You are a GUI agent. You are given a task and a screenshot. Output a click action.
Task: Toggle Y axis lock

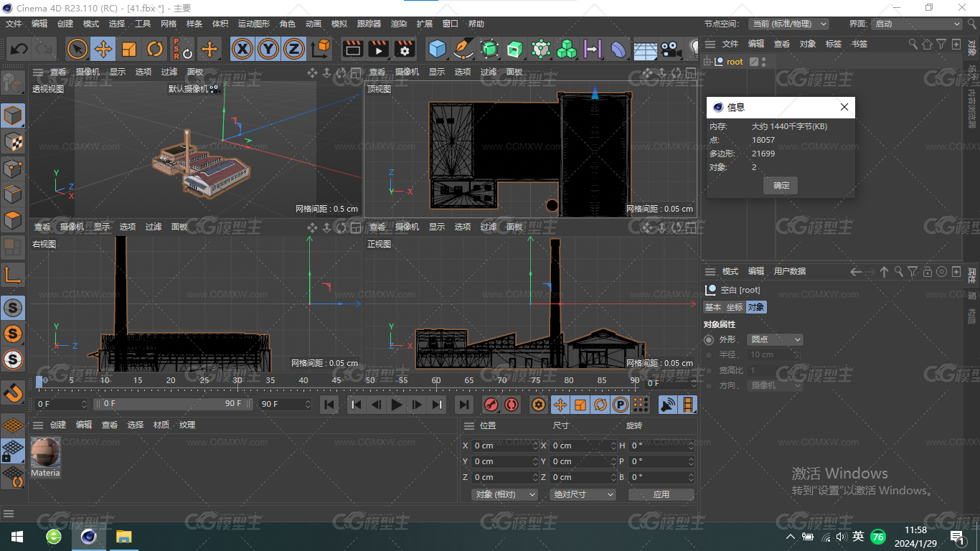coord(268,49)
